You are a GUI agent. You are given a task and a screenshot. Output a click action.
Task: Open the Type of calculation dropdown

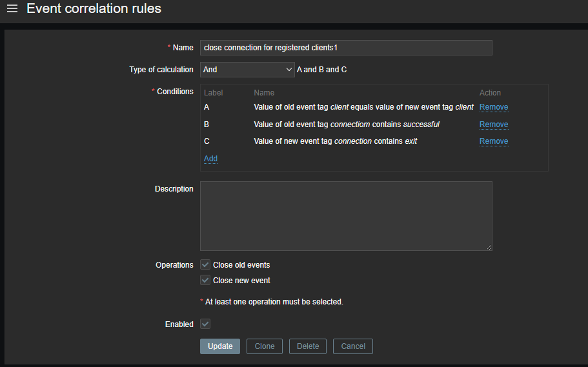(x=247, y=70)
